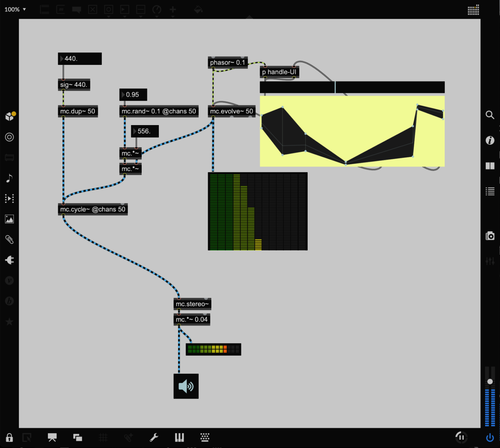The width and height of the screenshot is (500, 448).
Task: Click the audio gain slider knob at right
Action: pyautogui.click(x=490, y=382)
